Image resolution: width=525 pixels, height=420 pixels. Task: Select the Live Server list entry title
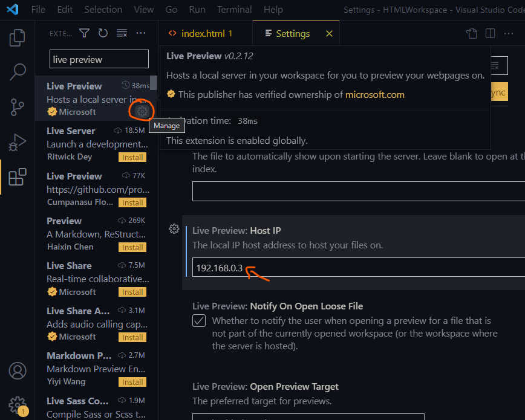click(x=71, y=131)
